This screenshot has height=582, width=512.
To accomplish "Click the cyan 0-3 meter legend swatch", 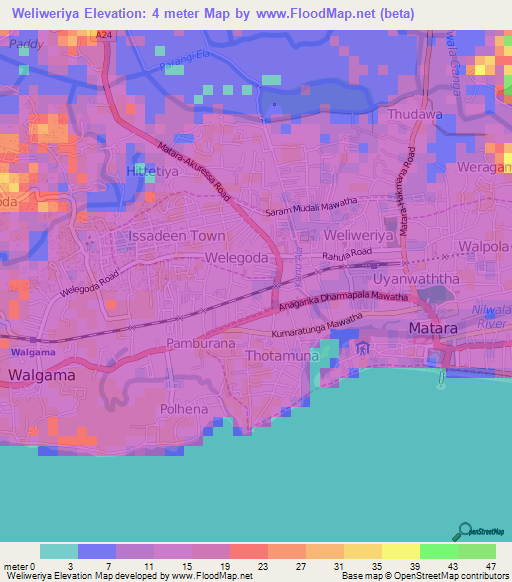I will (59, 551).
